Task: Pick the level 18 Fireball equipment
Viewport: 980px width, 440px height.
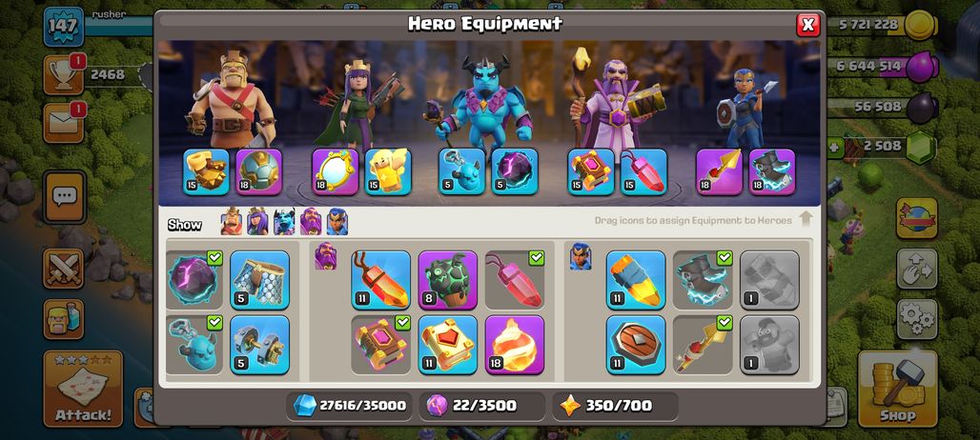Action: (515, 345)
